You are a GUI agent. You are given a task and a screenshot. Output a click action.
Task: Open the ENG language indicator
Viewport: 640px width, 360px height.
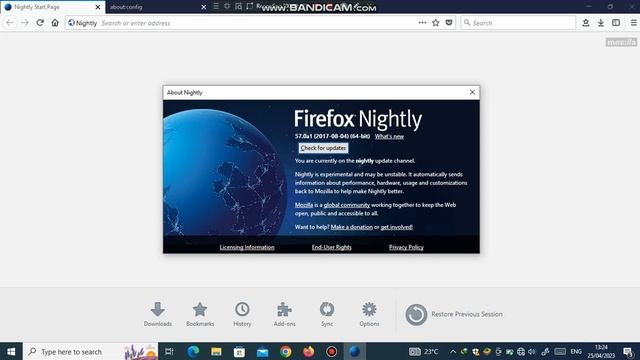point(576,351)
